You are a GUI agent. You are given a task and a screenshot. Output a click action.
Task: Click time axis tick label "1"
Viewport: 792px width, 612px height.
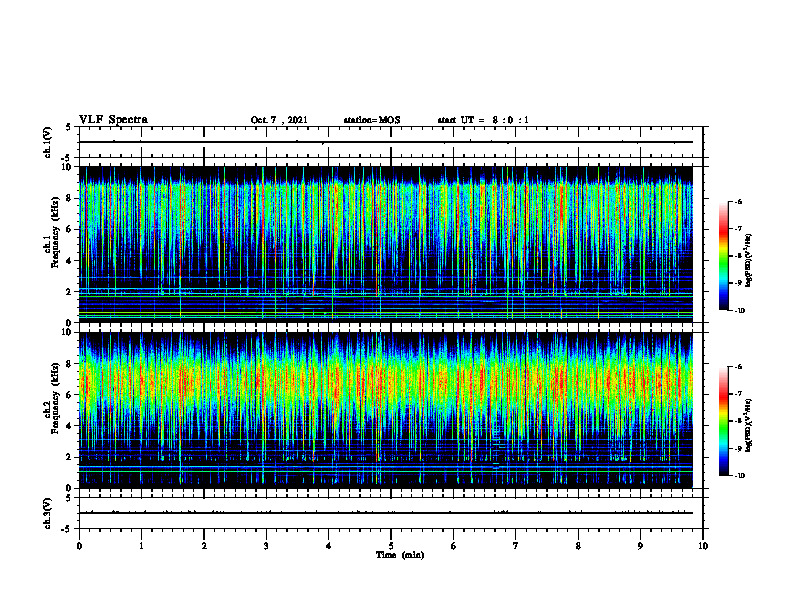141,546
